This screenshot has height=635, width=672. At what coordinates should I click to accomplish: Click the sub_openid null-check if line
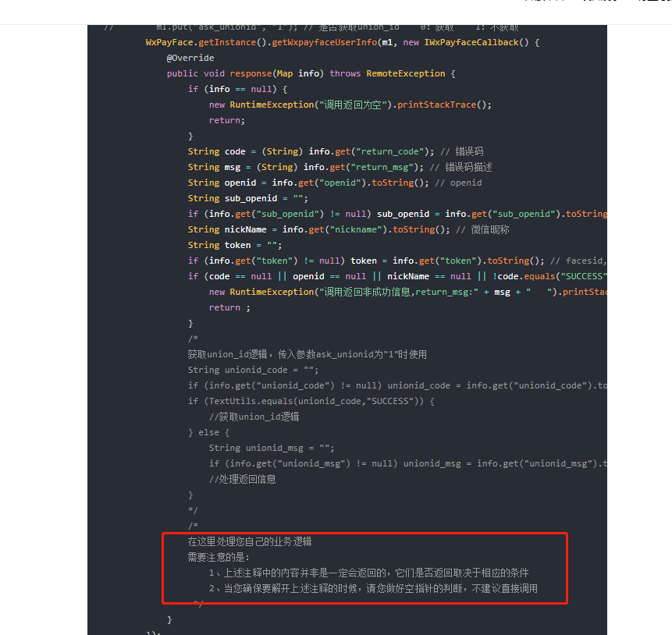coord(397,214)
